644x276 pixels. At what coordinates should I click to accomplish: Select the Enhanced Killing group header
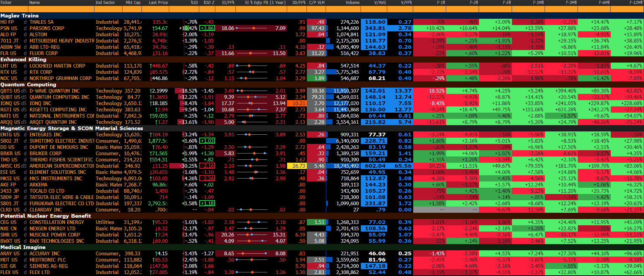pos(23,60)
